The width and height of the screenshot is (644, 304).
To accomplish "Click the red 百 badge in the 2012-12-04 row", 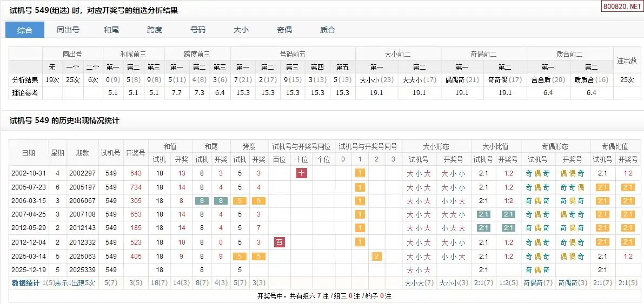I will (279, 242).
